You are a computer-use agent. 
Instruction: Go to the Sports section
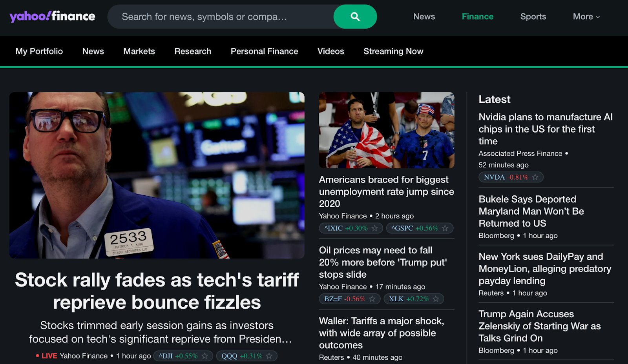[533, 16]
